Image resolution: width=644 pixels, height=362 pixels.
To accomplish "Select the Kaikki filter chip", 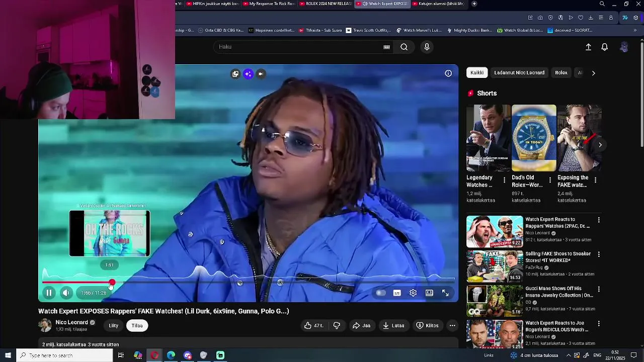I will coord(477,73).
